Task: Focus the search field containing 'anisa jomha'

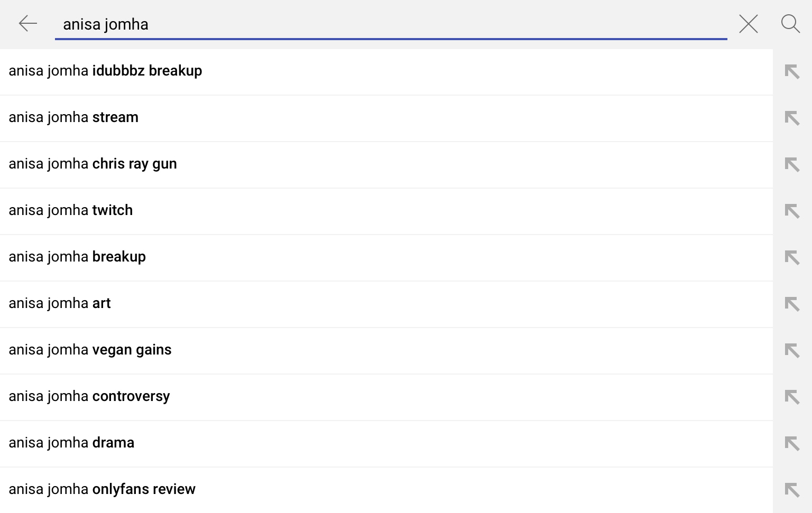Action: (391, 24)
